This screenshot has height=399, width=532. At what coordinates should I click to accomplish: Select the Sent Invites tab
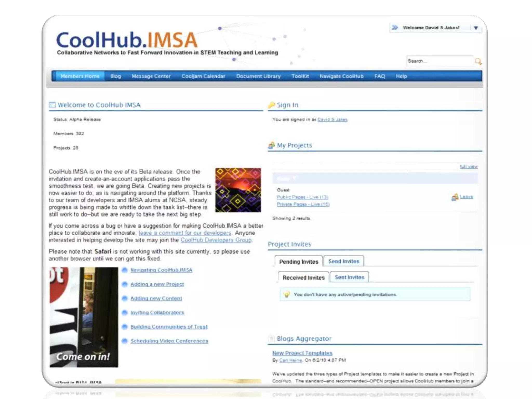[x=349, y=277]
